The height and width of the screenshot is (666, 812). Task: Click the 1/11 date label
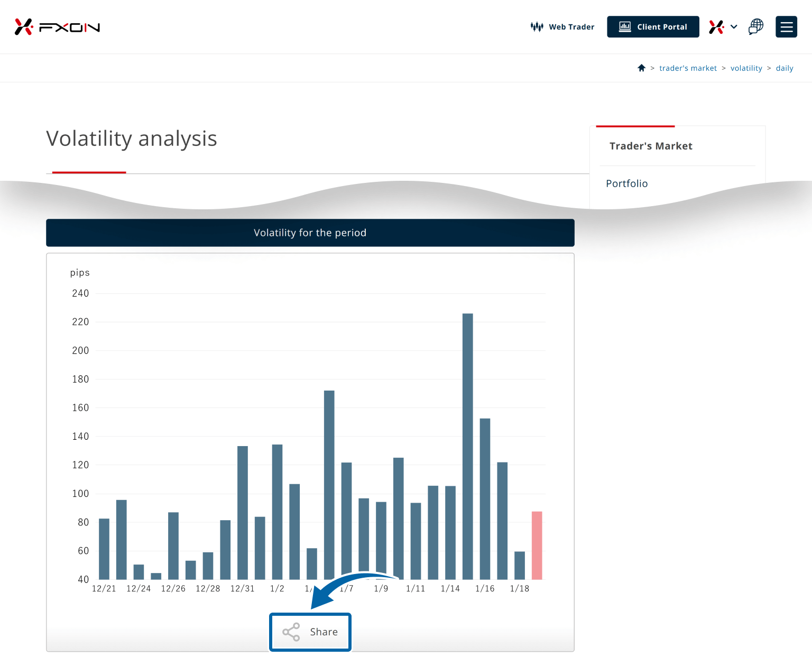[416, 589]
